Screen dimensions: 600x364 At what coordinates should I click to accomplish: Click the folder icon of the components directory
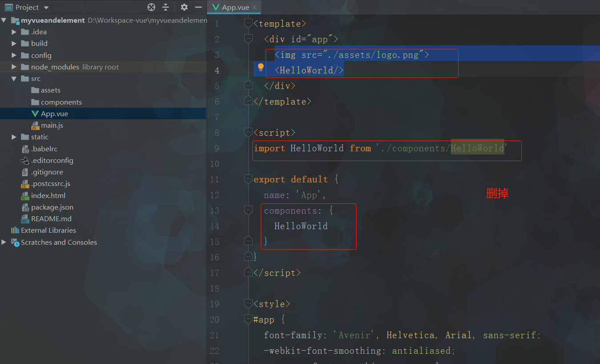(35, 102)
